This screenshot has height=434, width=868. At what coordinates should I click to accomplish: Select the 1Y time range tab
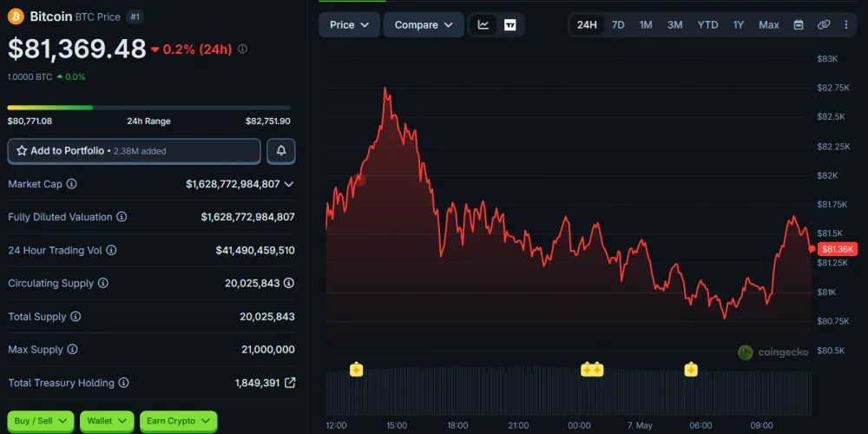click(739, 25)
